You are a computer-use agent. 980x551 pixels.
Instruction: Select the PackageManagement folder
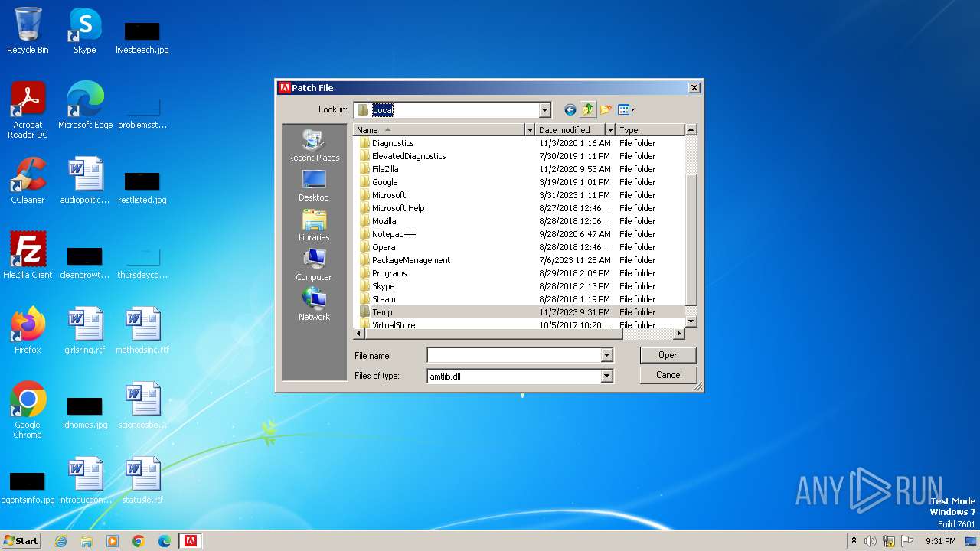[x=411, y=260]
